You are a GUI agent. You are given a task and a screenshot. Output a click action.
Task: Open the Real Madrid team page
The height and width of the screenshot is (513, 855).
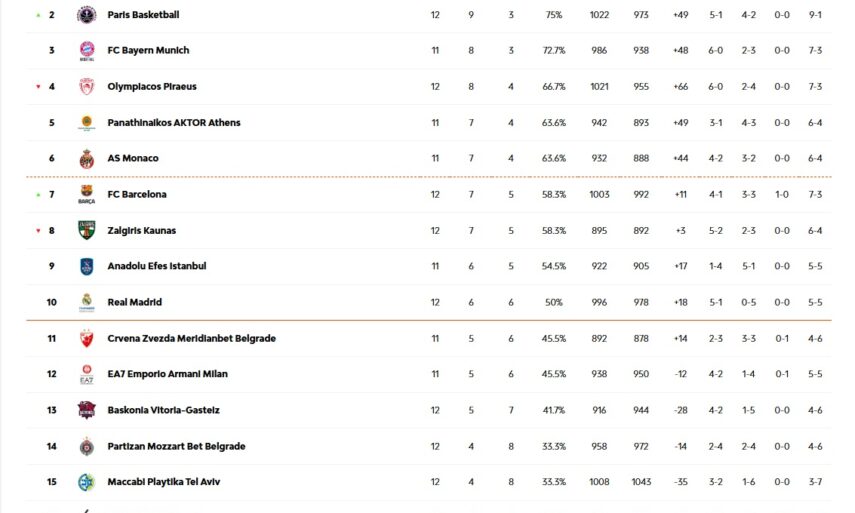point(134,302)
